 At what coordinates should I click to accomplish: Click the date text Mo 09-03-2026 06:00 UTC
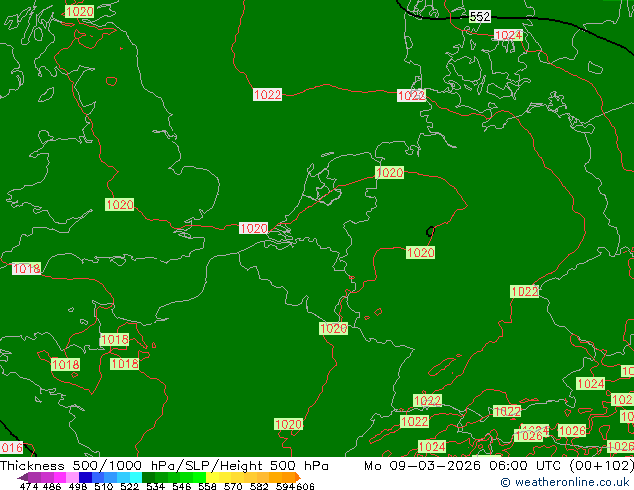coord(464,466)
